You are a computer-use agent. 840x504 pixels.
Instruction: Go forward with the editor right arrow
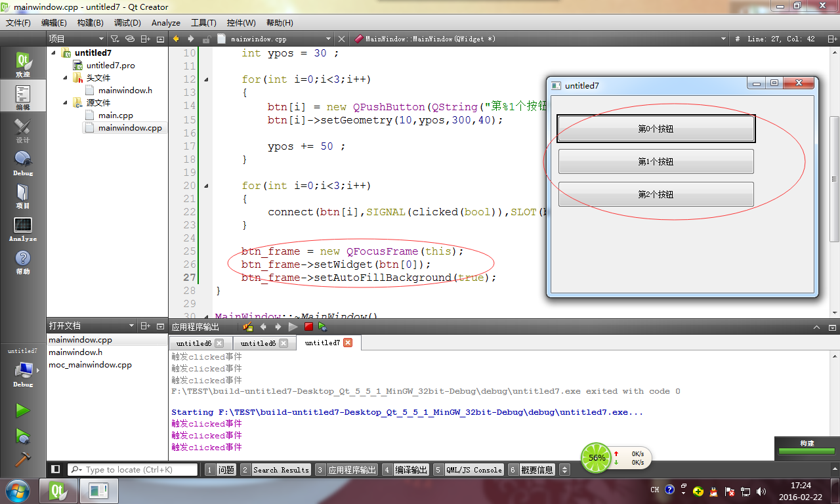(191, 39)
